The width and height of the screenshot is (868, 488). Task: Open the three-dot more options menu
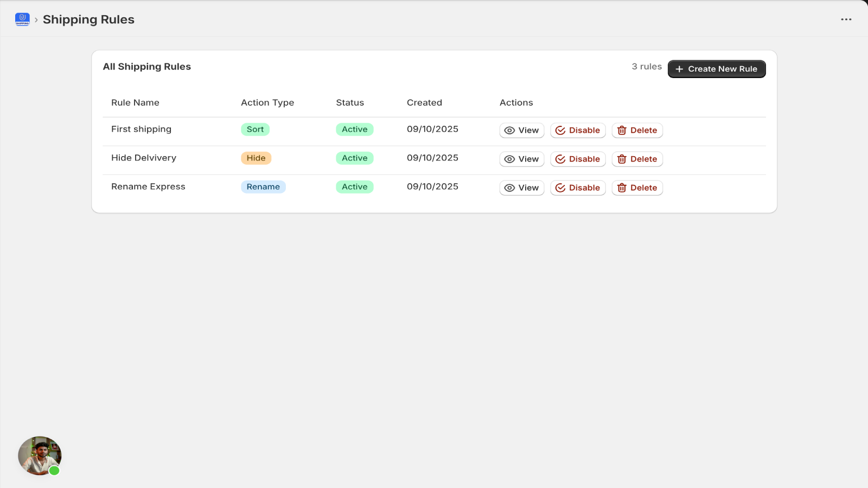click(846, 20)
